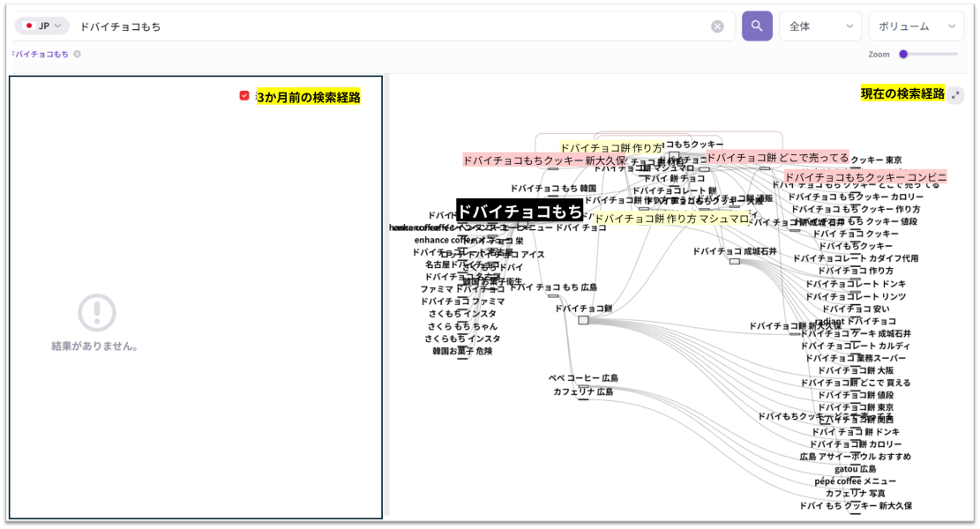Open the JP country selector dropdown
Viewport: 980px width, 529px height.
(42, 26)
